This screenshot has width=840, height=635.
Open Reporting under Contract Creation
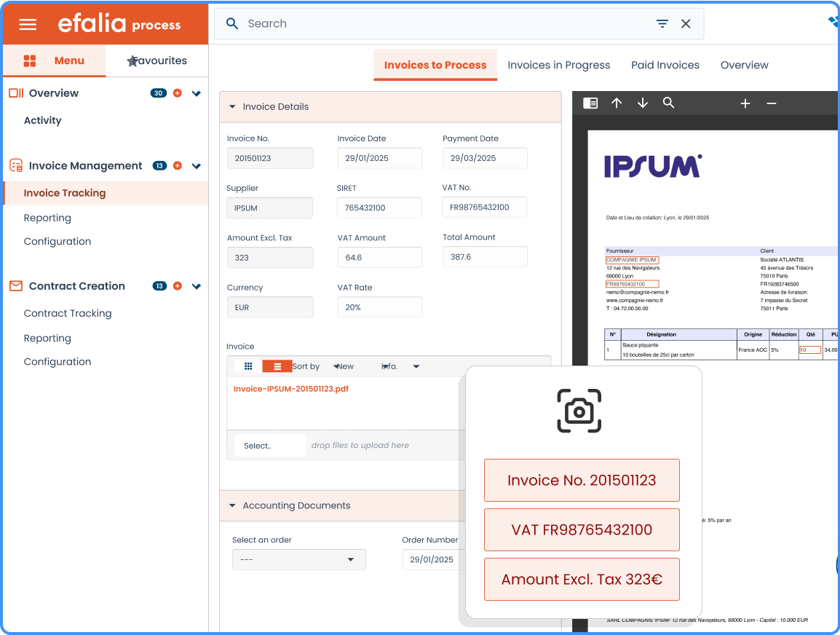[47, 338]
